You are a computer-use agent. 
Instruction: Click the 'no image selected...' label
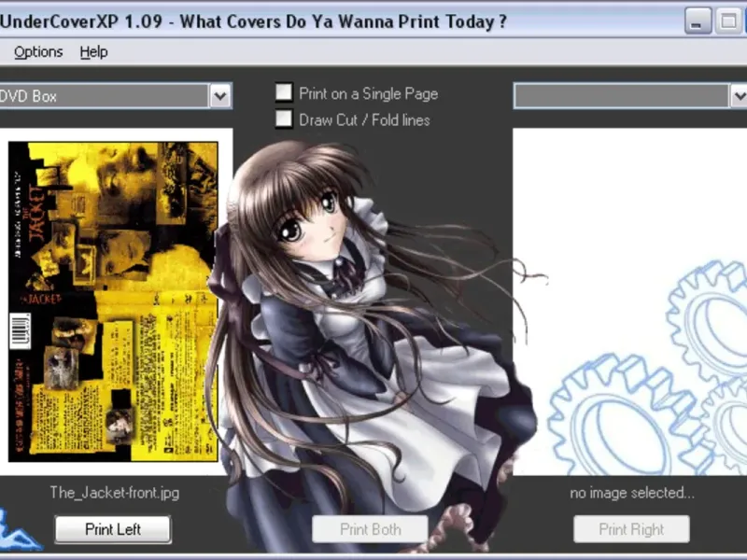(632, 493)
